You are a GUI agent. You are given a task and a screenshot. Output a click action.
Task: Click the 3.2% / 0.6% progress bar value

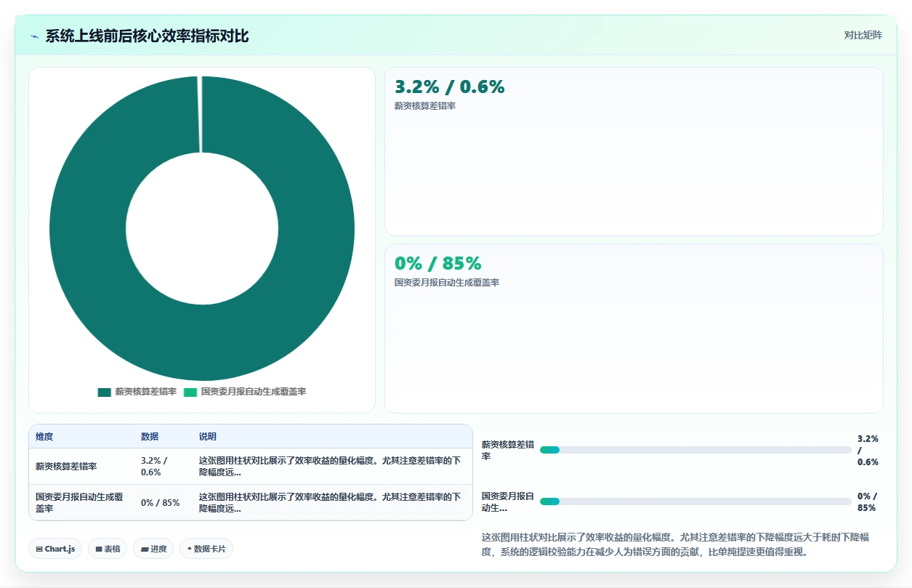pyautogui.click(x=868, y=450)
